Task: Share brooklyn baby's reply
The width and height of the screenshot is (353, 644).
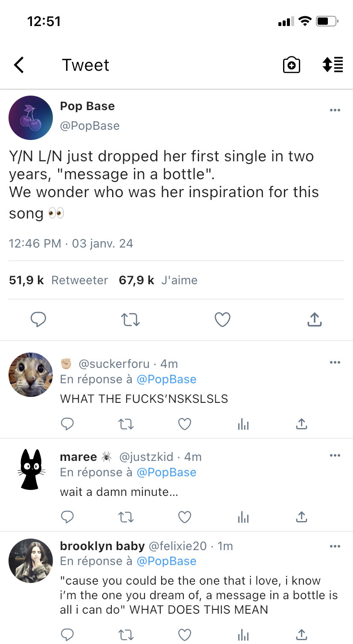Action: tap(301, 635)
